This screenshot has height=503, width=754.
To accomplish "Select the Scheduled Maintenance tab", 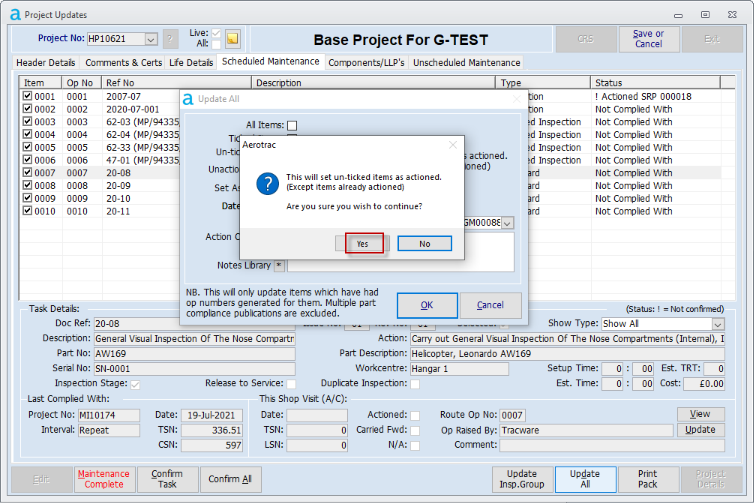I will (x=271, y=62).
